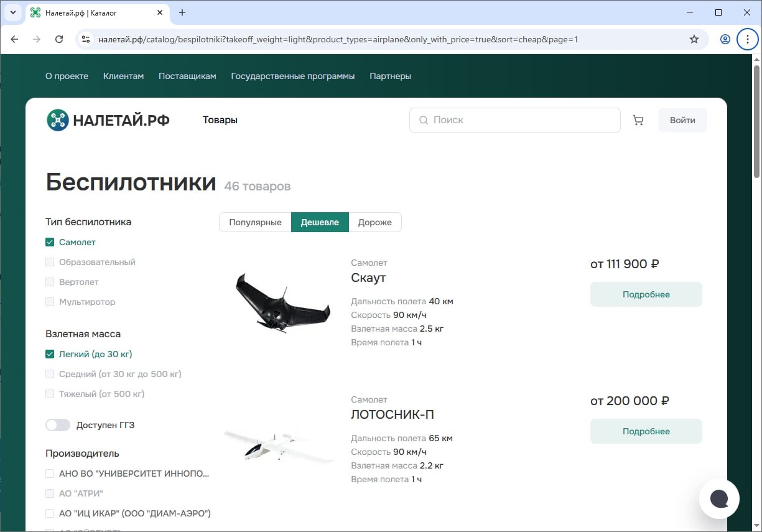
Task: Bookmark page with the star icon
Action: pyautogui.click(x=694, y=39)
